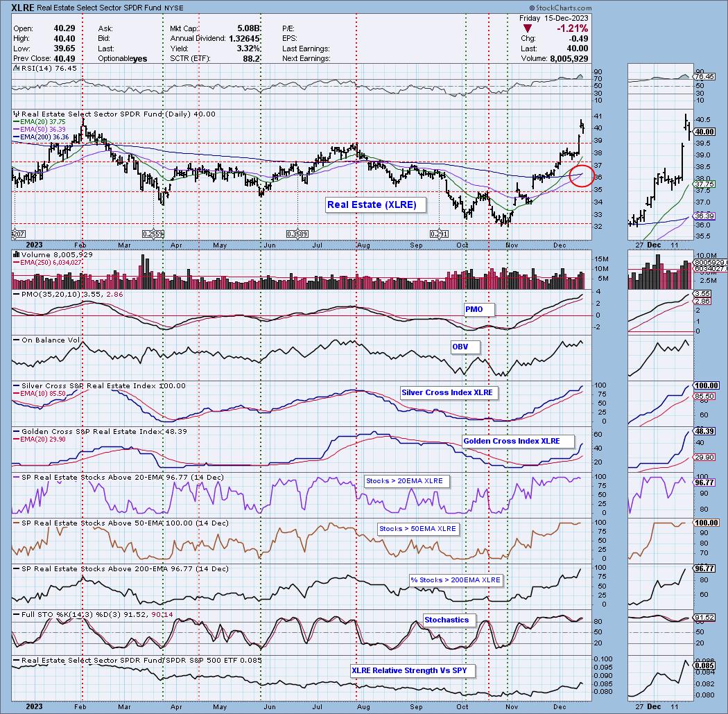Select the Prev Close value 40.49

[64, 58]
